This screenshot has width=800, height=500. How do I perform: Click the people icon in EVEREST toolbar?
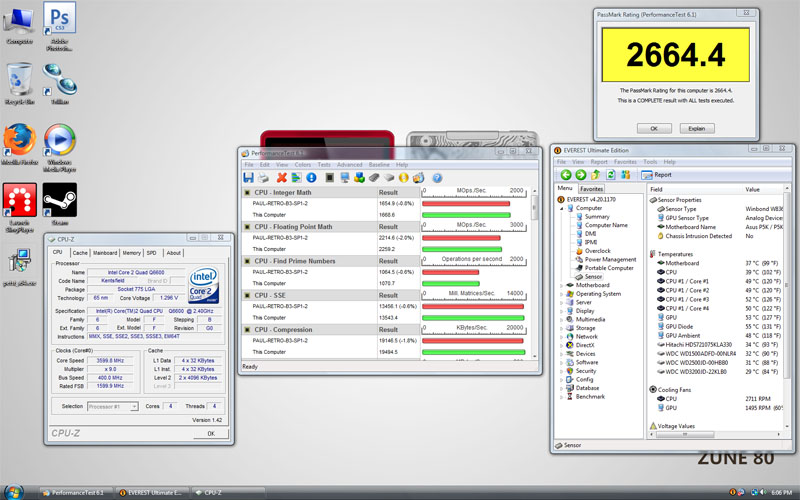click(625, 174)
